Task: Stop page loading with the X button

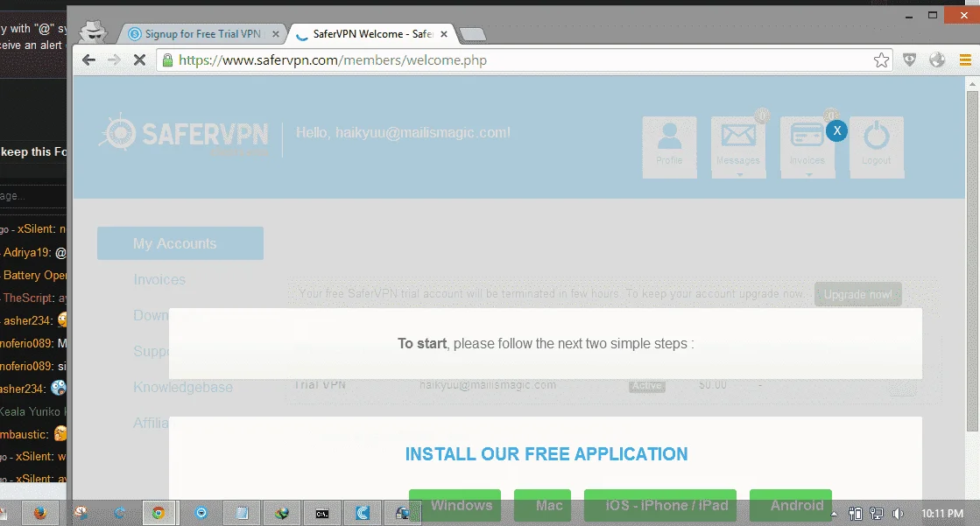Action: [x=139, y=60]
